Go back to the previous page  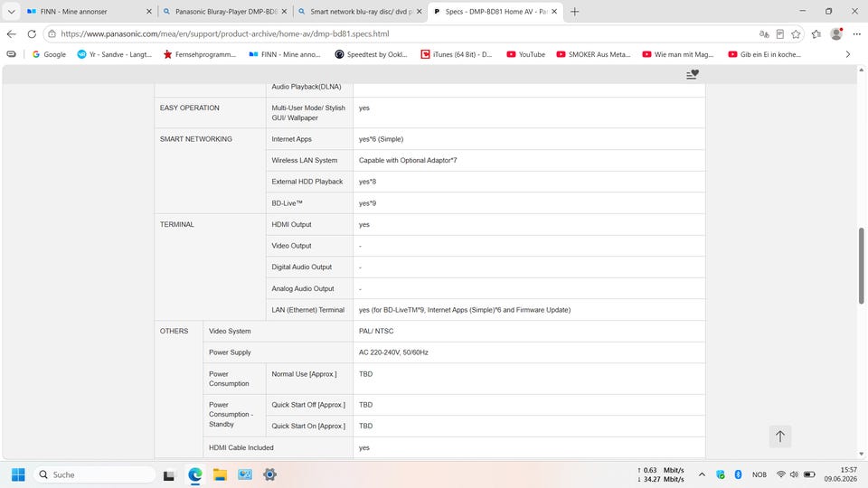12,33
